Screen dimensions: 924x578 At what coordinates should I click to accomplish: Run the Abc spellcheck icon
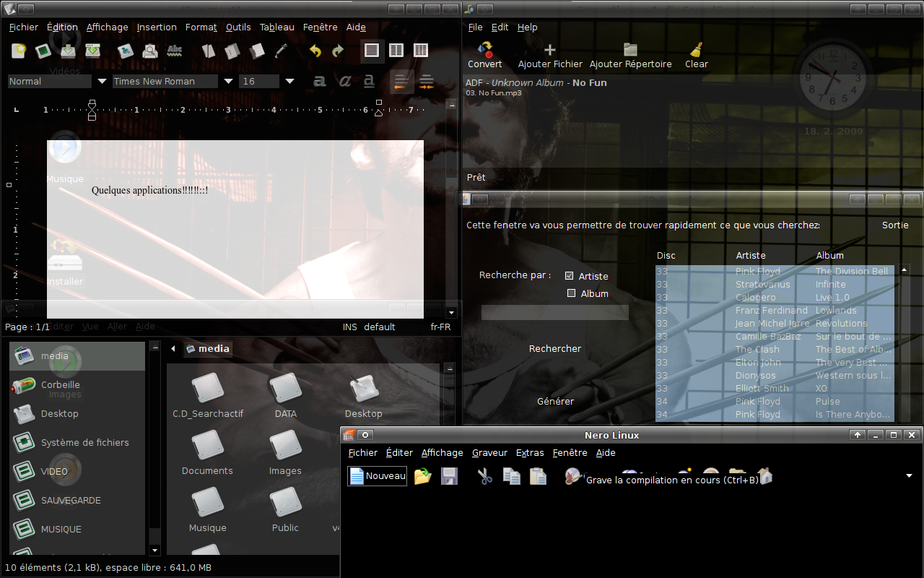pyautogui.click(x=174, y=51)
